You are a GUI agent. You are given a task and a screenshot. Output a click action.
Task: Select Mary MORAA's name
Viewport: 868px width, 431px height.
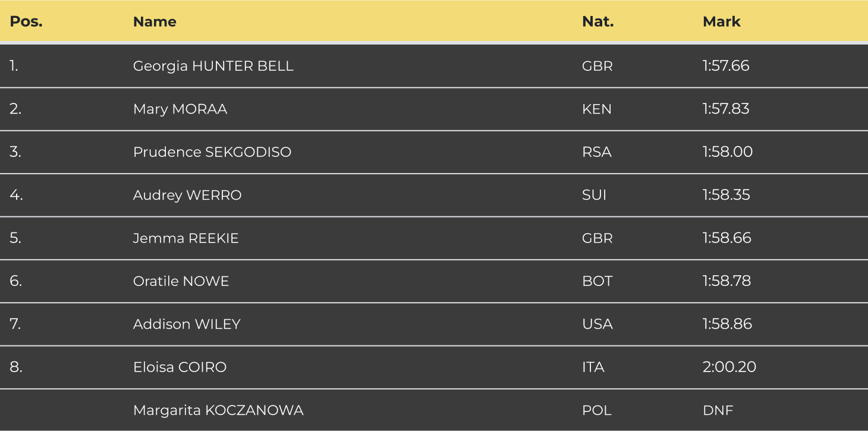click(x=180, y=109)
